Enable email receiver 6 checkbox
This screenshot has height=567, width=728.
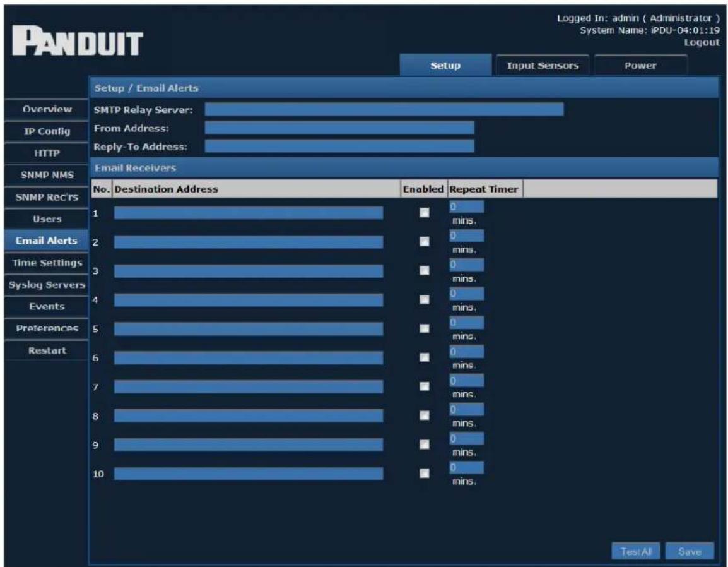(x=425, y=357)
